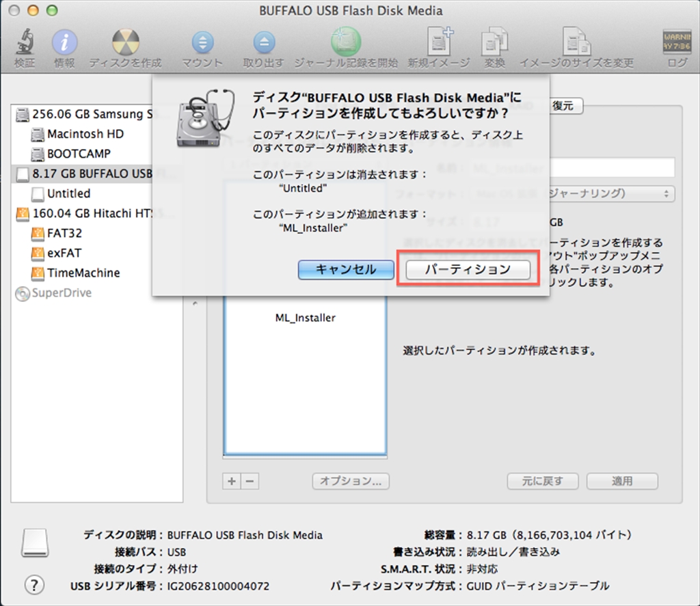The image size is (700, 606).
Task: Click the ディスクを作成 (Burn) toolbar icon
Action: pyautogui.click(x=126, y=42)
